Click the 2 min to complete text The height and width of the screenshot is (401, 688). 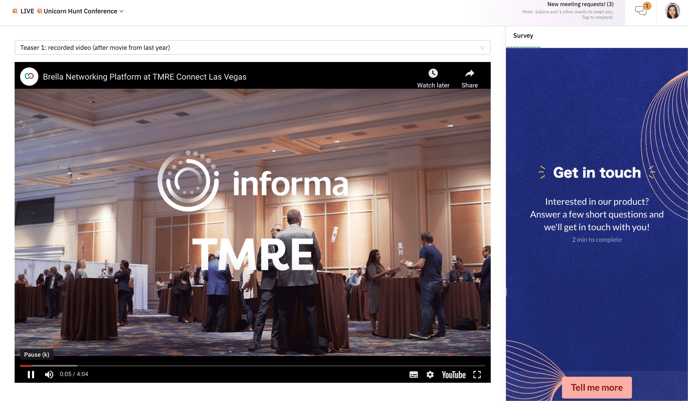click(597, 240)
